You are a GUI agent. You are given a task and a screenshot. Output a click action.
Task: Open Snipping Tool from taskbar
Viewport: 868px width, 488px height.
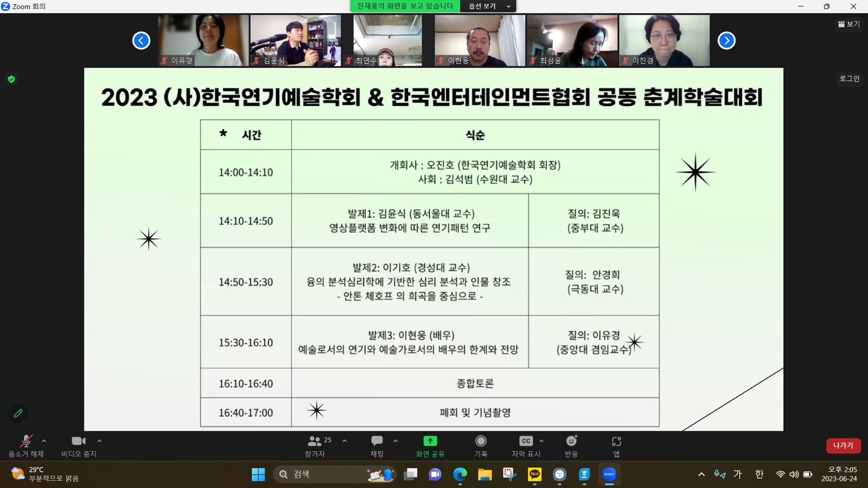pyautogui.click(x=510, y=475)
